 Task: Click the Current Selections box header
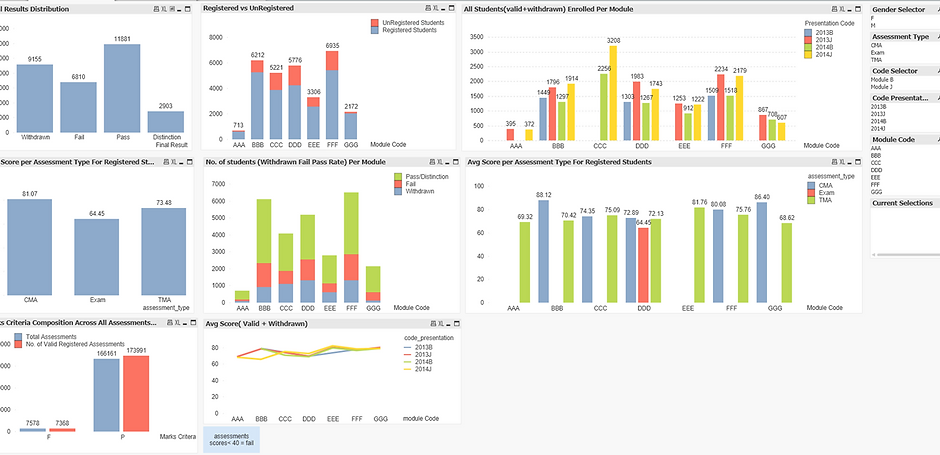905,203
